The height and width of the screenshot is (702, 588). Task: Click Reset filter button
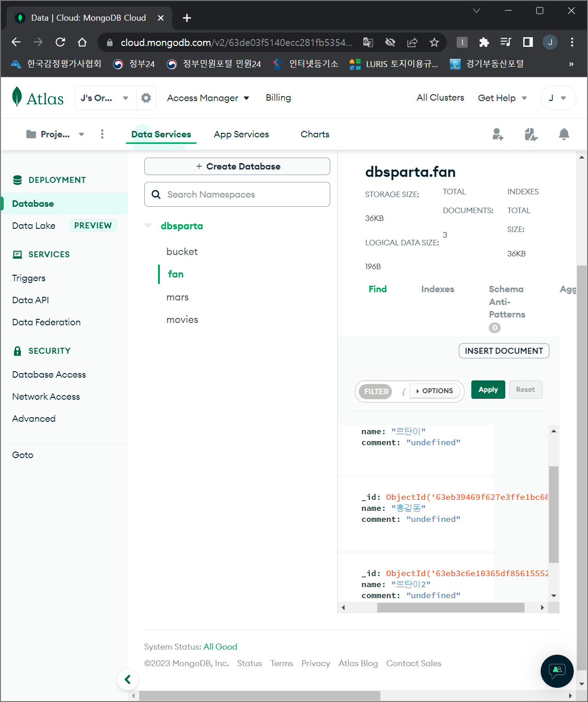point(526,390)
